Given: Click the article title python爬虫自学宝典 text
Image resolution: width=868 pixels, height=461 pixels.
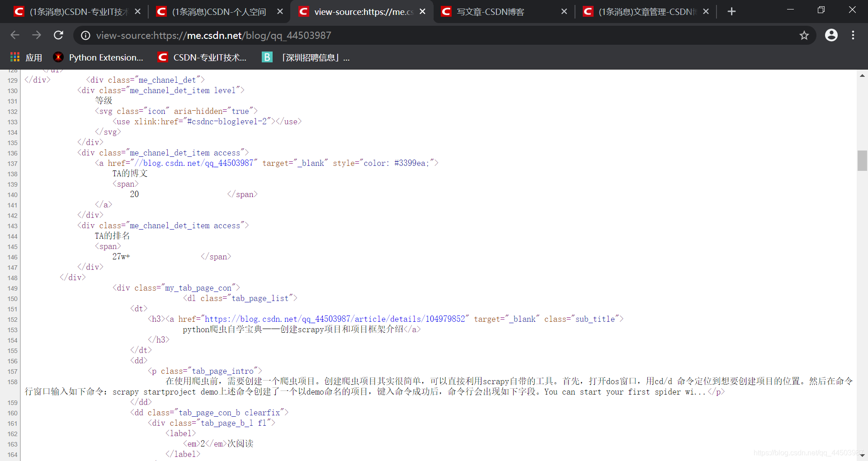Looking at the screenshot, I should click(x=293, y=329).
